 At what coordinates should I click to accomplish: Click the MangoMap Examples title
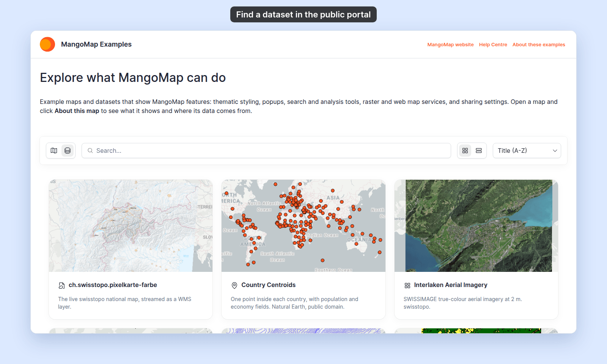click(x=96, y=44)
